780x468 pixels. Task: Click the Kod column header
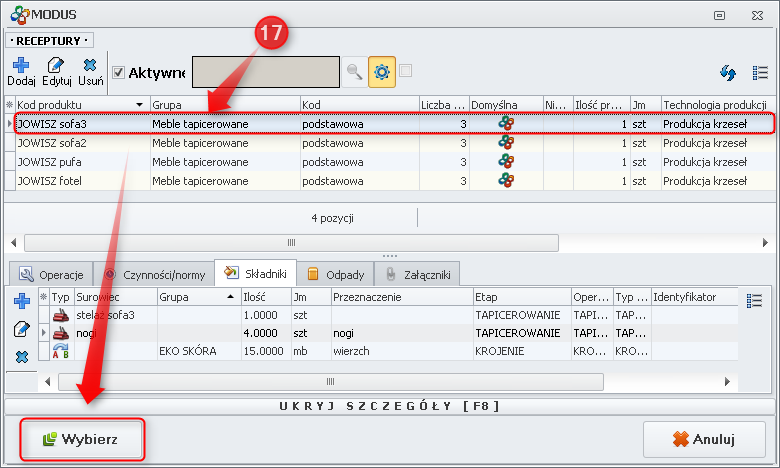pos(360,105)
